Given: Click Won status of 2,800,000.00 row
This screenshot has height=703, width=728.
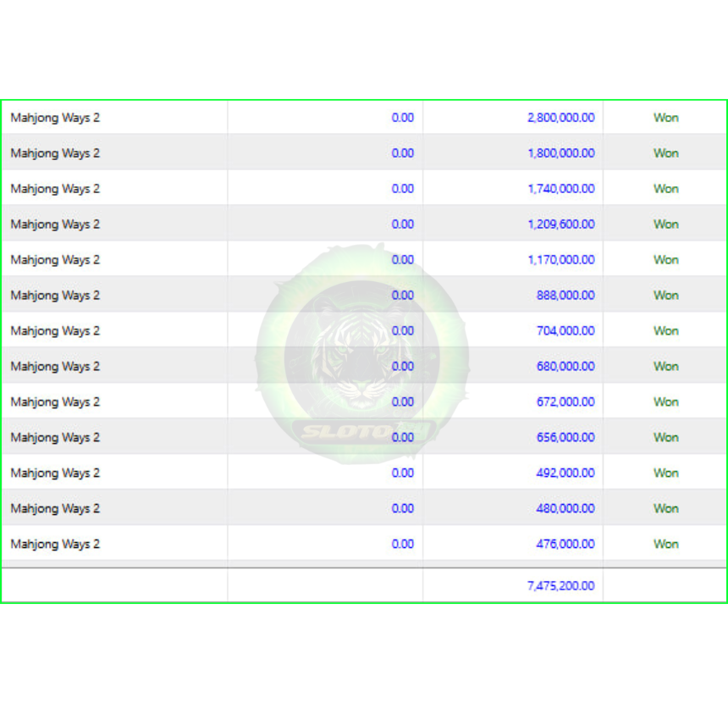Looking at the screenshot, I should coord(666,118).
